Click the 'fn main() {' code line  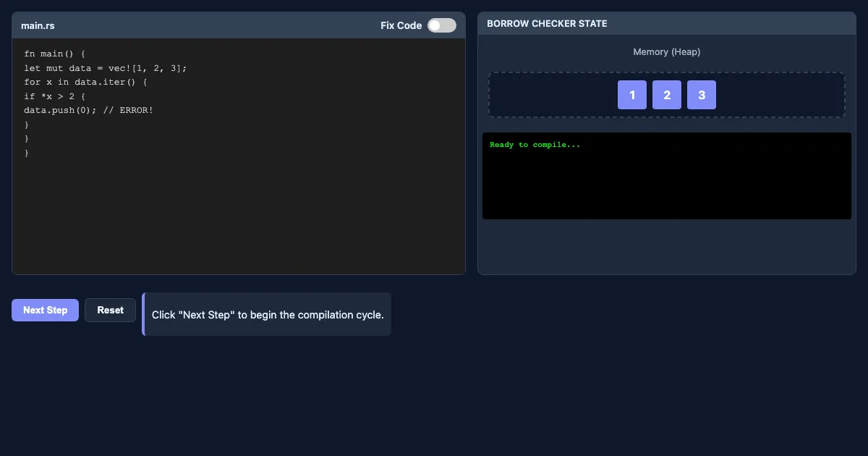[55, 54]
